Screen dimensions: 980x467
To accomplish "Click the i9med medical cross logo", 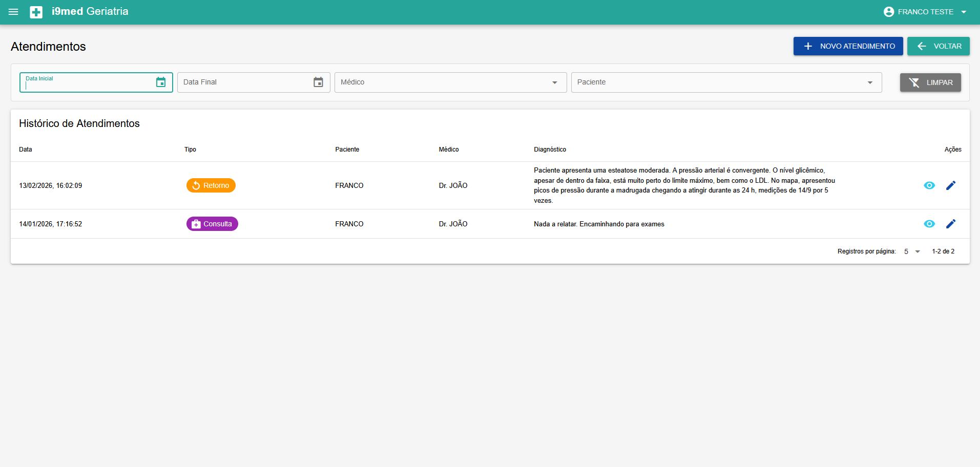I will point(36,12).
